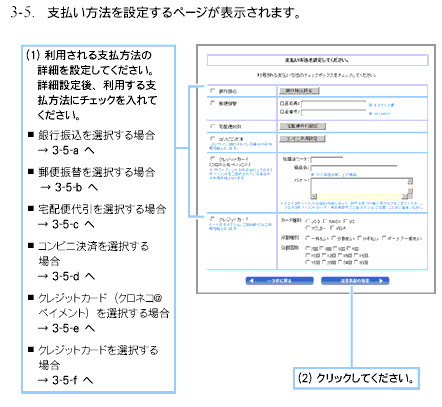Open the blue link beside the 口座番号 field
442x407 pixels.
click(x=379, y=114)
